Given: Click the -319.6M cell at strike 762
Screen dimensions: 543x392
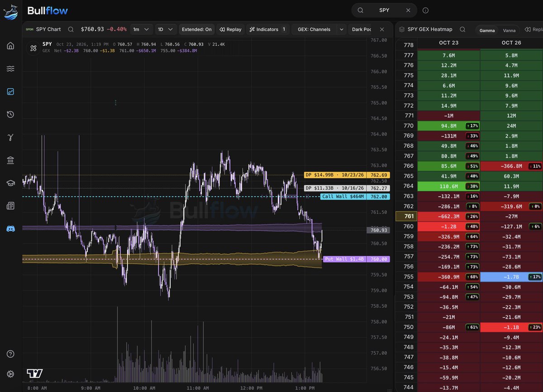Looking at the screenshot, I should pyautogui.click(x=511, y=206).
